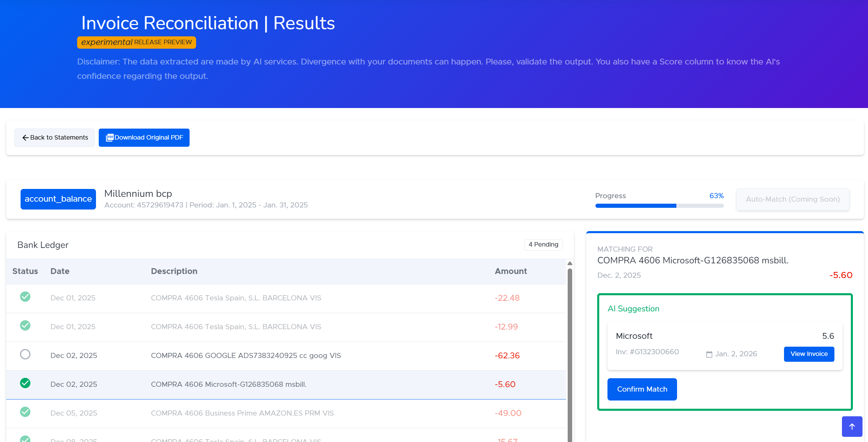The height and width of the screenshot is (442, 868).
Task: Click the green check next to the Dec 08 entry
Action: [x=25, y=439]
